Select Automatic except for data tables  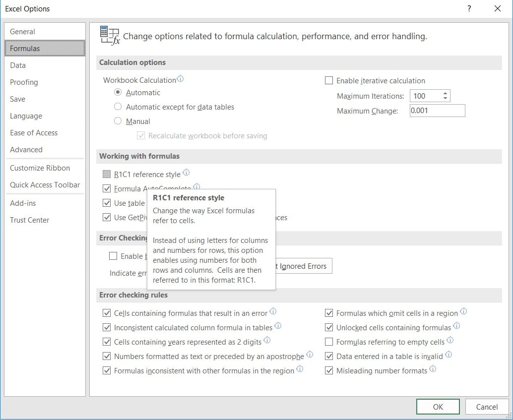(118, 107)
